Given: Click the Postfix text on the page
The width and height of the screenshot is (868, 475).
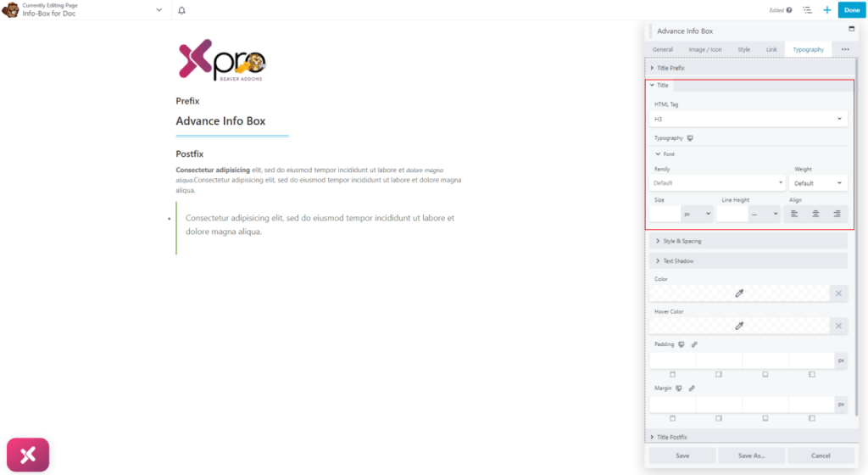Looking at the screenshot, I should 189,154.
